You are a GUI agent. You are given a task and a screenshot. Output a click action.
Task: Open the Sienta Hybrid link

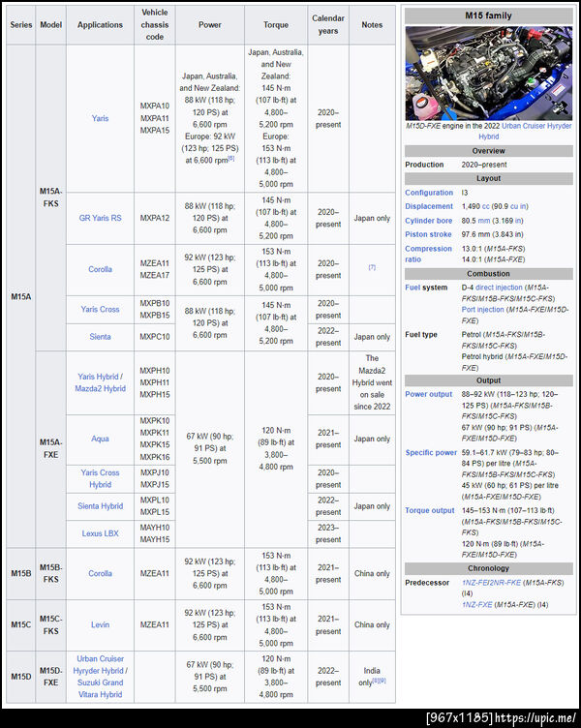[100, 506]
